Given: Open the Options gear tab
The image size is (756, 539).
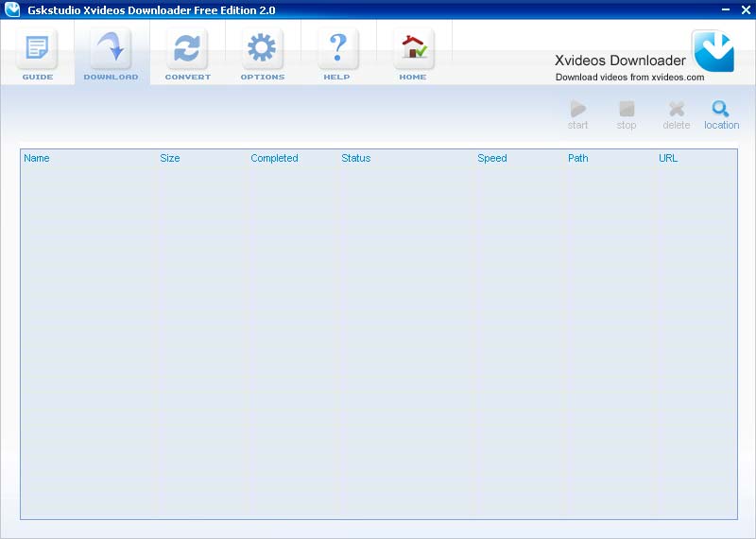Looking at the screenshot, I should pos(263,53).
